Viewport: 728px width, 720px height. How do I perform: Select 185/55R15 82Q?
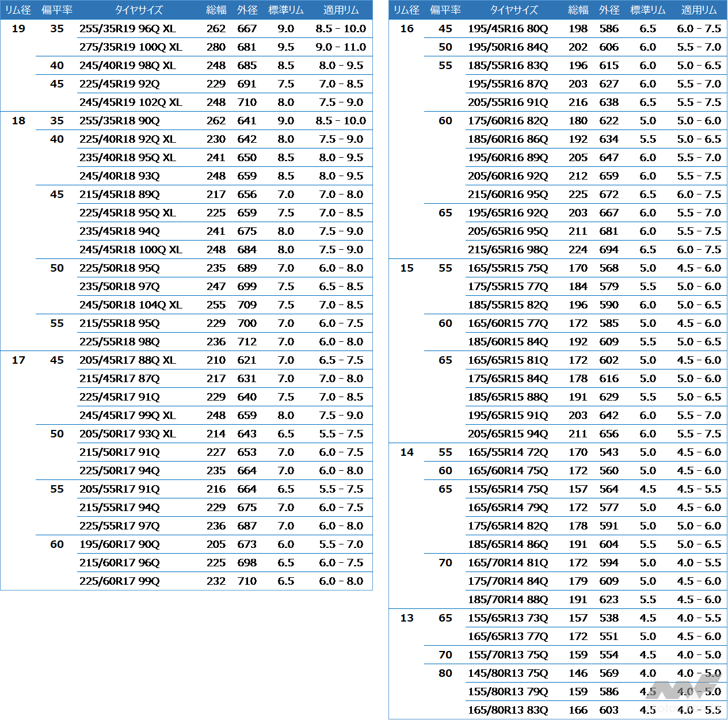[508, 304]
